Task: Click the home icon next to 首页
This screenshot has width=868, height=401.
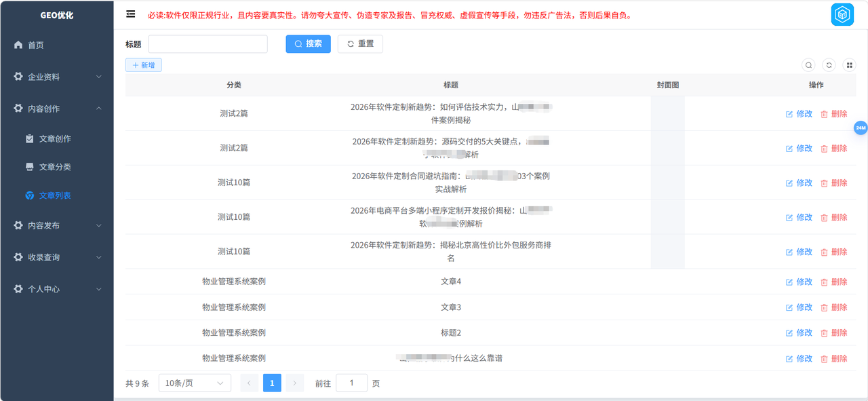Action: pos(18,45)
